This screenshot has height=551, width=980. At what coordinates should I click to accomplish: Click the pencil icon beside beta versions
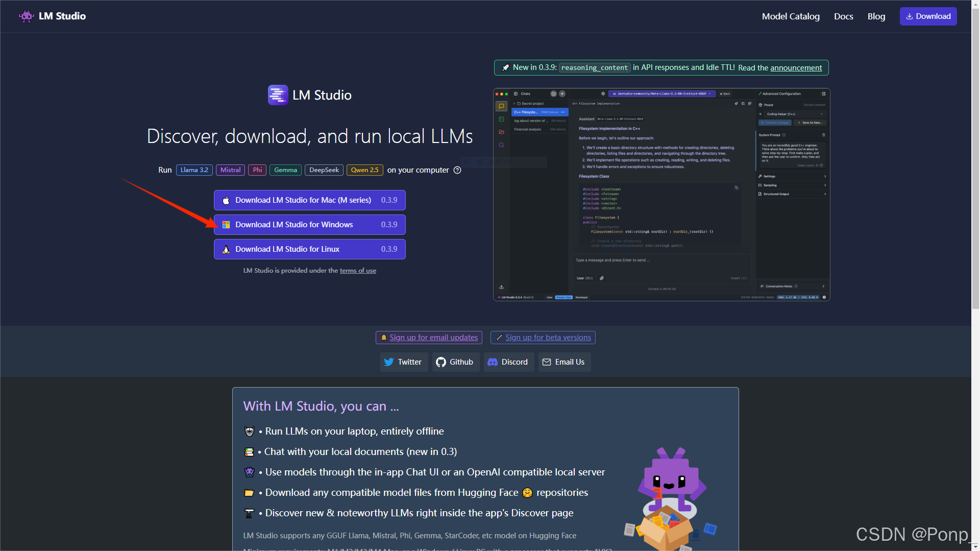[x=499, y=338]
